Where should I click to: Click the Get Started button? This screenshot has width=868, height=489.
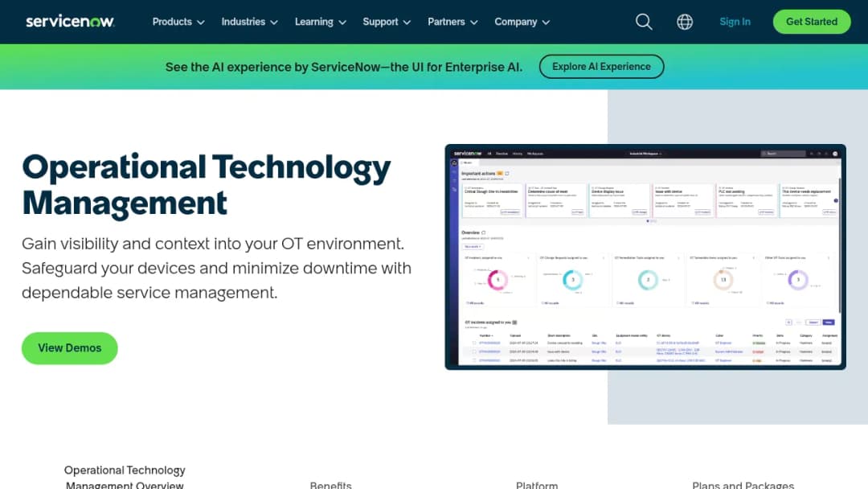coord(812,22)
